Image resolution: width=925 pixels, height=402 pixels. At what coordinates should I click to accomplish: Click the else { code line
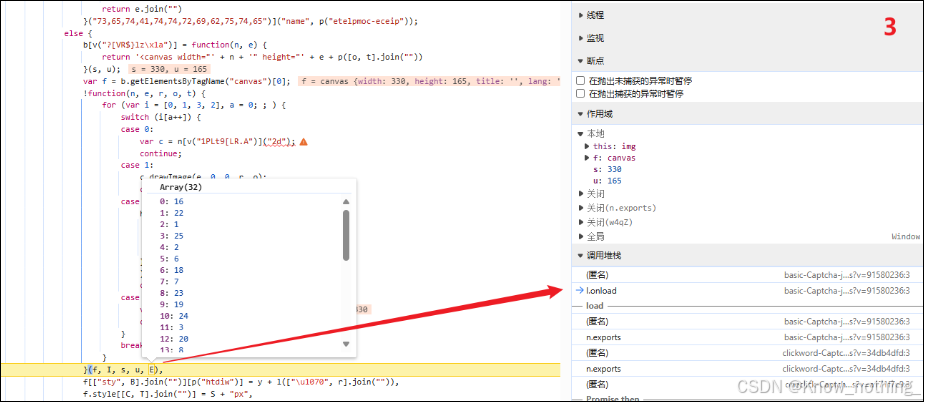click(x=77, y=34)
